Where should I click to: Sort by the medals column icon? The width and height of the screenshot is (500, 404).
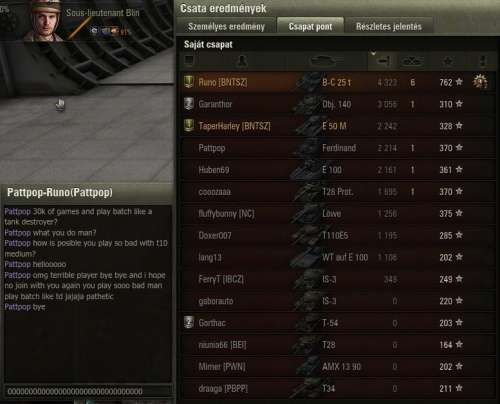(482, 61)
